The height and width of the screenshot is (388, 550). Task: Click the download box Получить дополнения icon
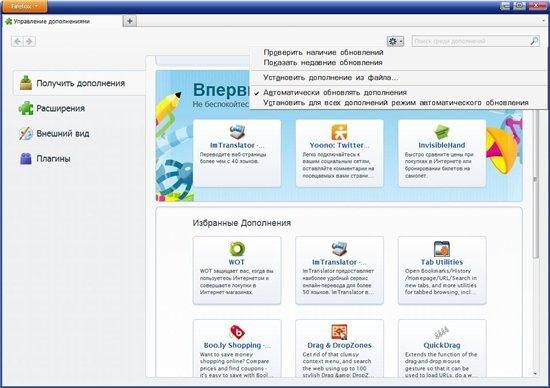pos(26,83)
